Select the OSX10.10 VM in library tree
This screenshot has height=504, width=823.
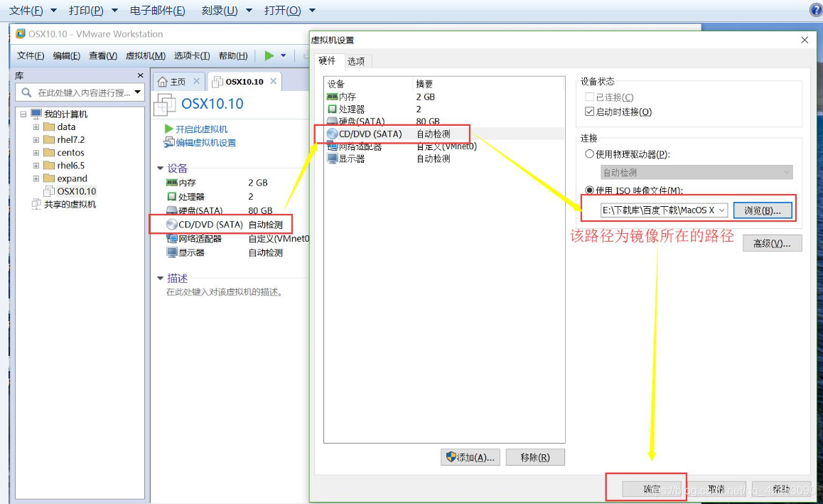(70, 191)
